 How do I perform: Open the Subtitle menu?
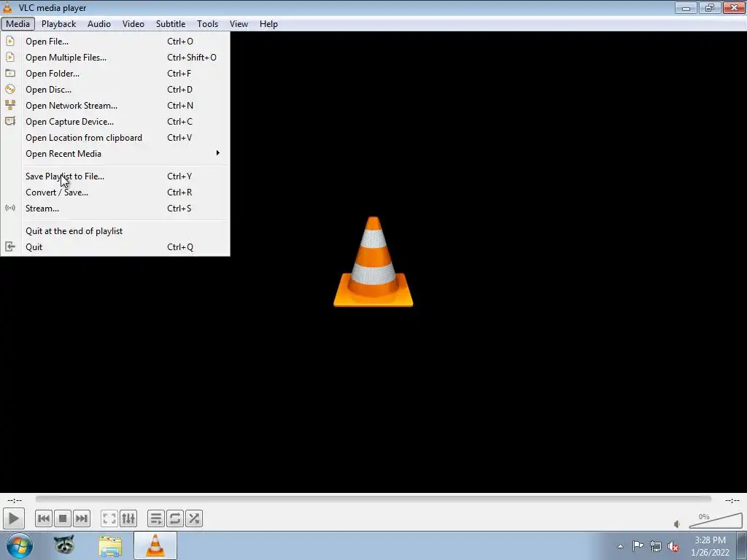171,24
